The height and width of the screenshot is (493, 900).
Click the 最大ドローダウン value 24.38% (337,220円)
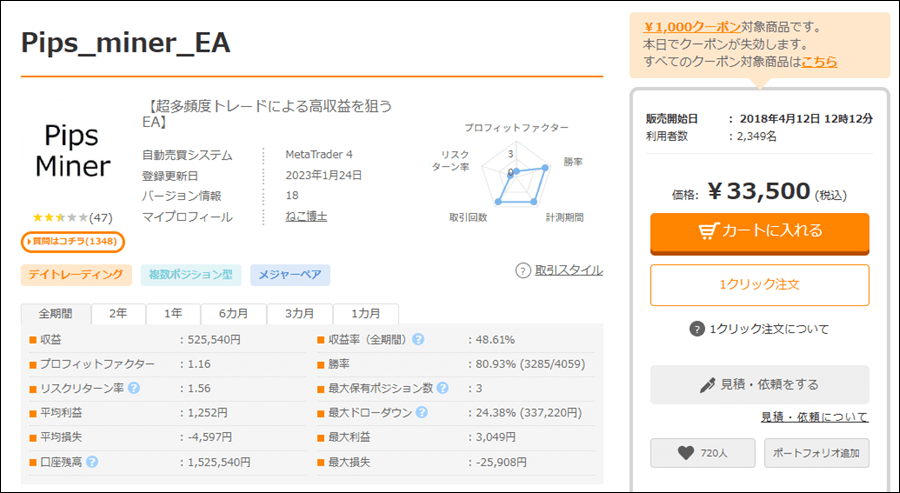coord(529,413)
